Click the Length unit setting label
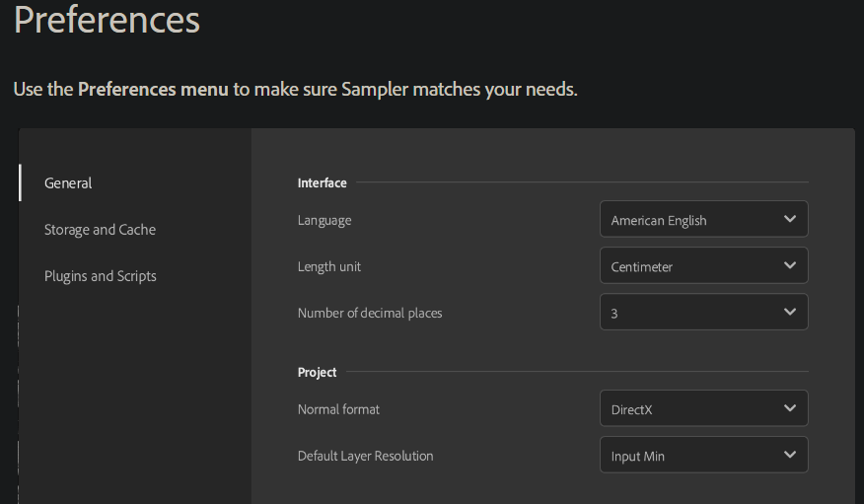 pos(329,266)
